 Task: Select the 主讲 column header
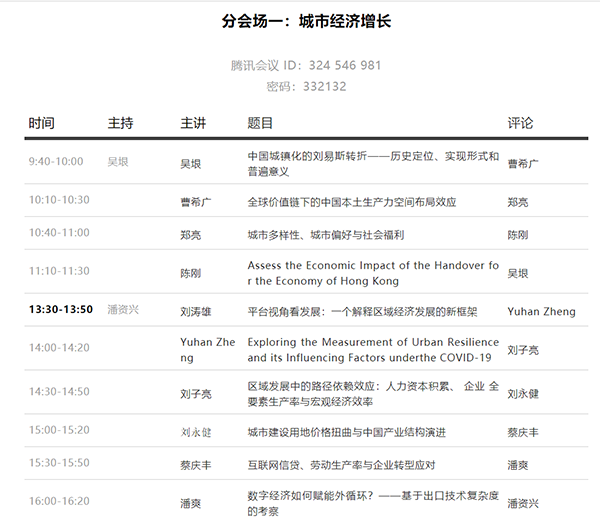click(x=193, y=123)
